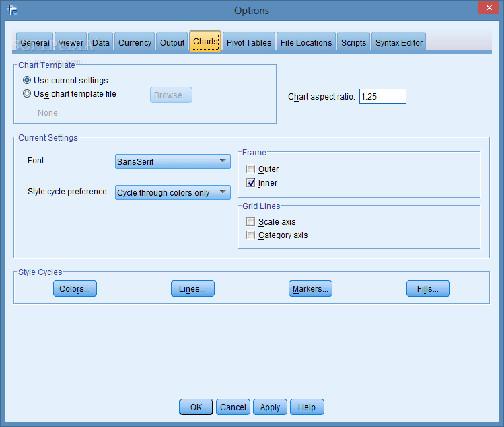504x427 pixels.
Task: Click the Chart aspect ratio field
Action: click(x=382, y=96)
